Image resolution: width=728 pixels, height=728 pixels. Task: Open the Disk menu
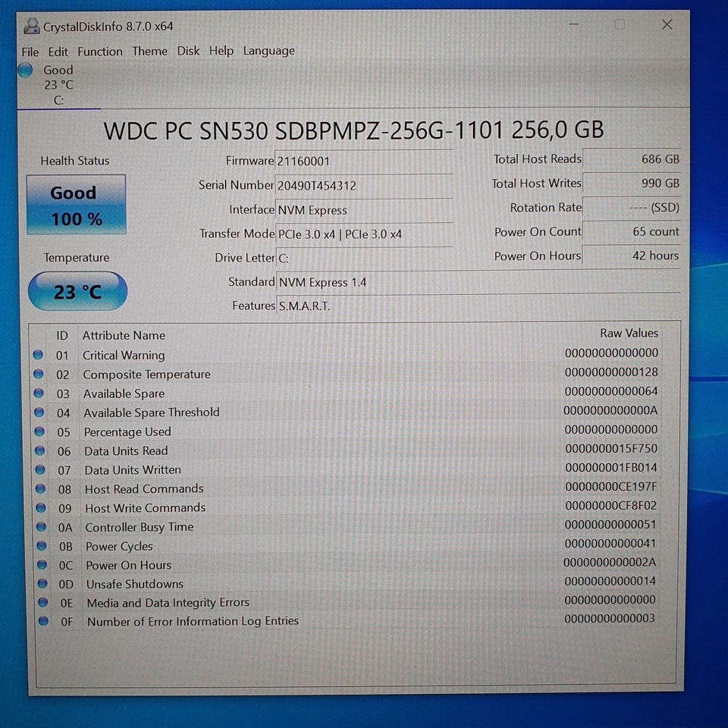188,51
